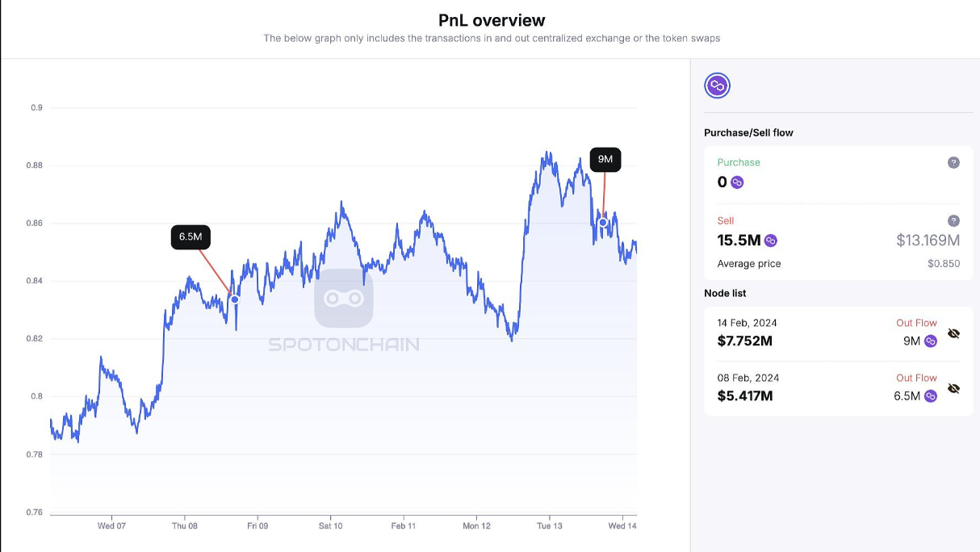Select the 6.5M sell marker dot on the chart
Screen dimensions: 980x552
[x=235, y=299]
